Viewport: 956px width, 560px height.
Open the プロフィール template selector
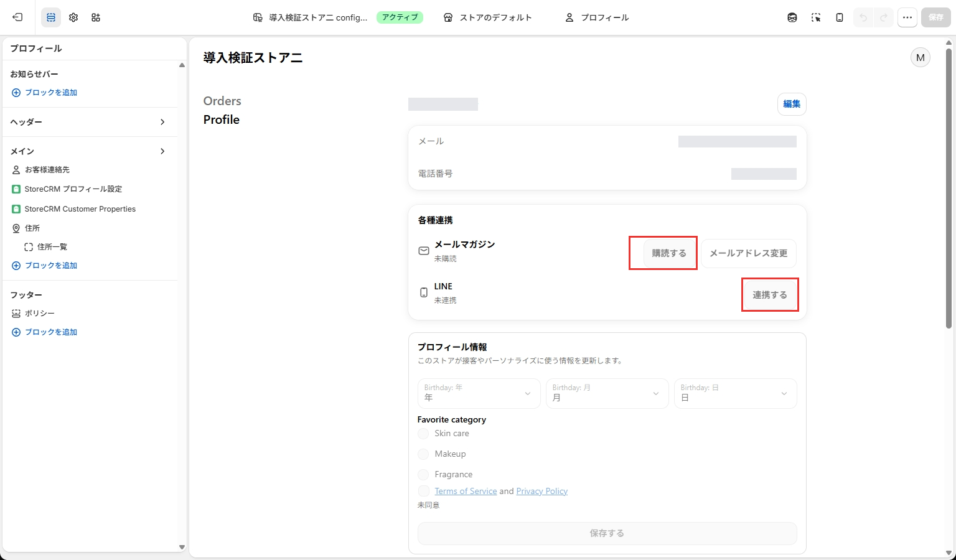(x=596, y=17)
